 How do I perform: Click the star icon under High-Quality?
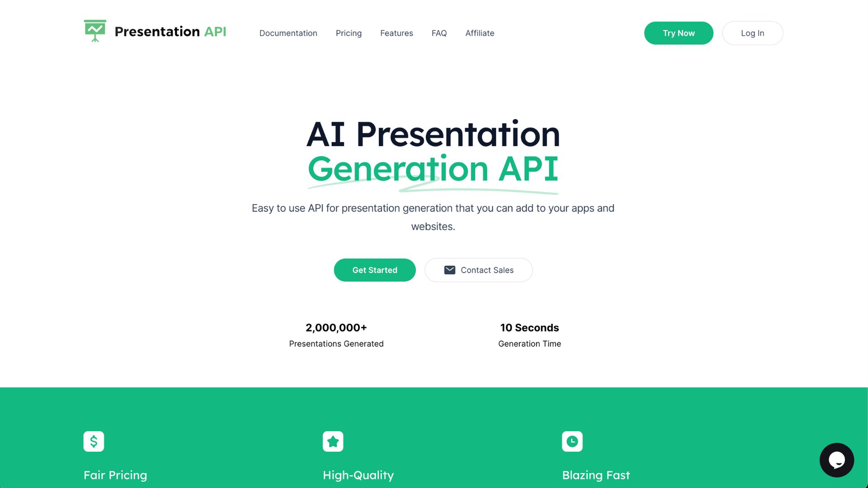pyautogui.click(x=333, y=441)
